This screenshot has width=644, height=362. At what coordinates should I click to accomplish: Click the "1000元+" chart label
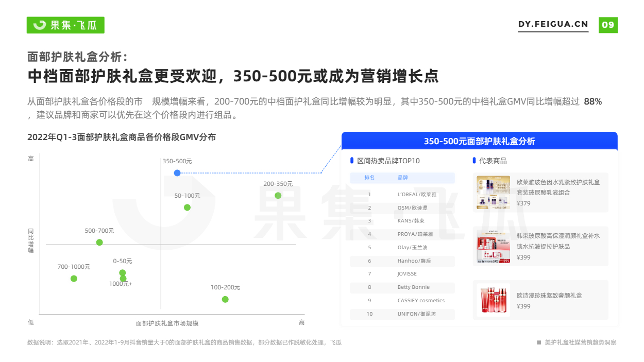[x=121, y=284]
